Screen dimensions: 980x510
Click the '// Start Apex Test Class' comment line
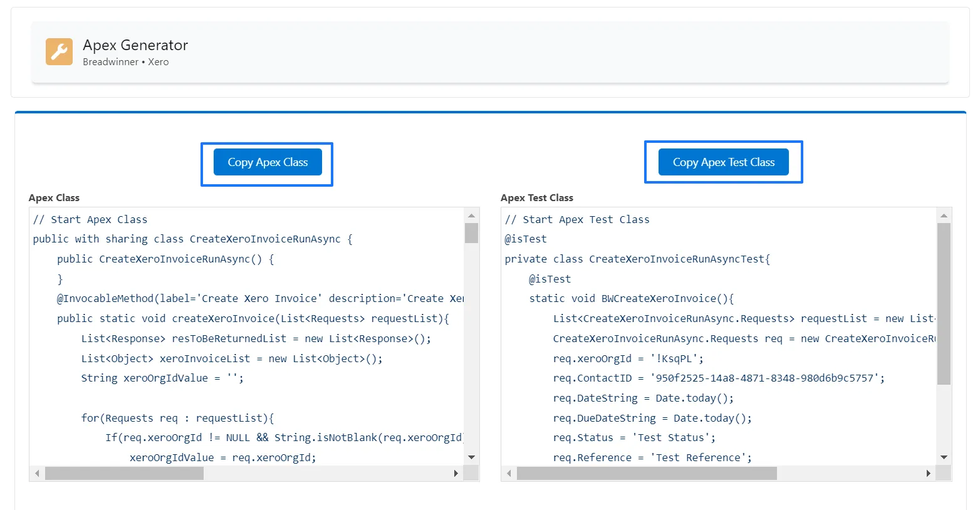tap(577, 220)
